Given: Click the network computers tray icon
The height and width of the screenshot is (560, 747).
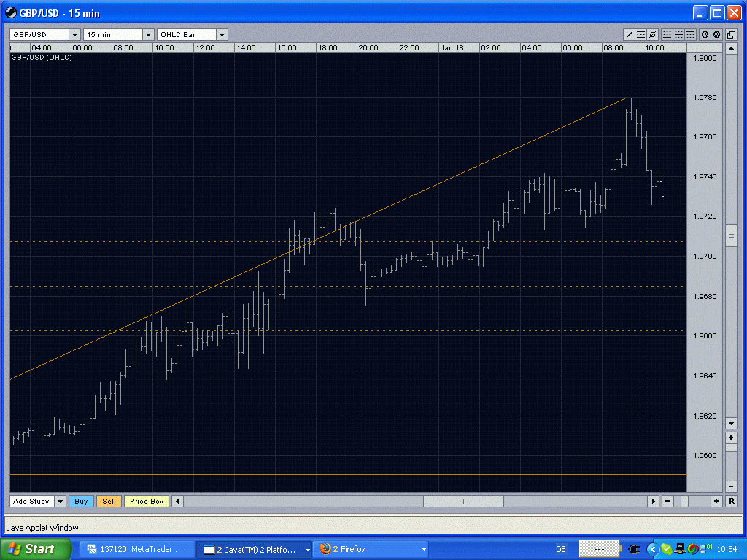Looking at the screenshot, I should [680, 550].
